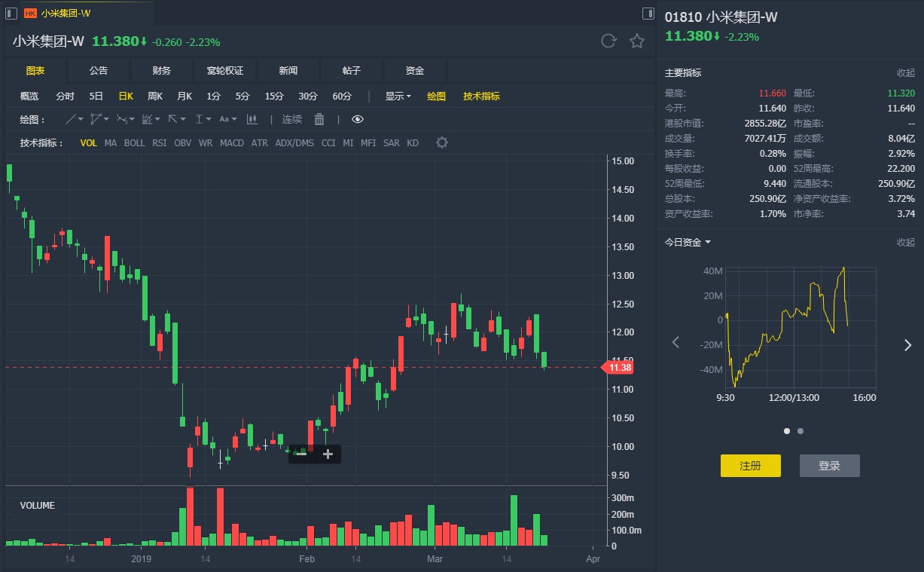The height and width of the screenshot is (572, 924).
Task: Switch to 周K weekly chart
Action: click(x=154, y=96)
